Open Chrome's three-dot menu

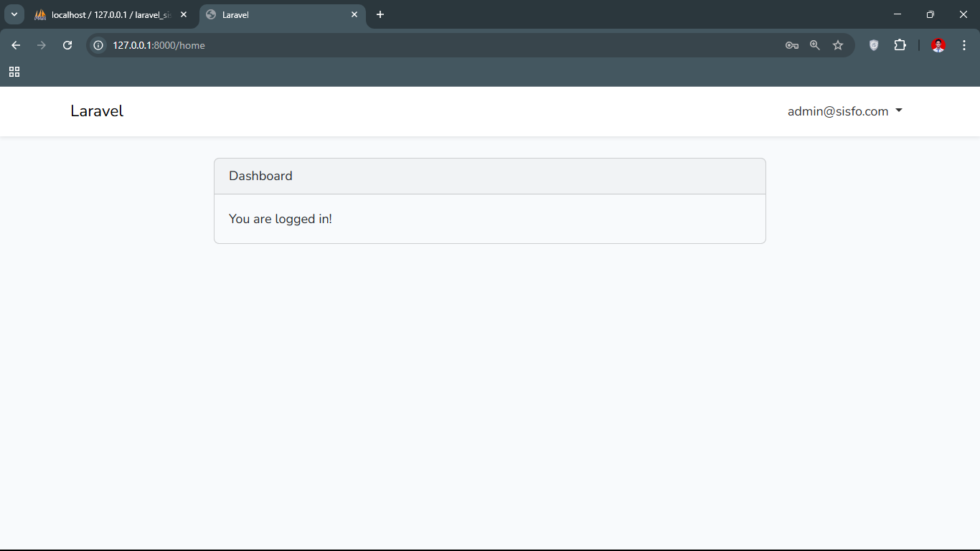pos(964,45)
